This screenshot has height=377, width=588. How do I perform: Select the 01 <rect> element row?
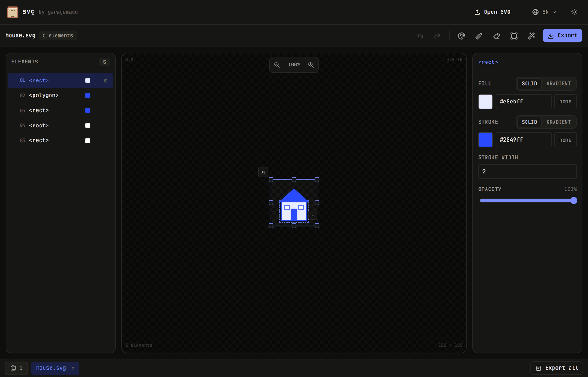pyautogui.click(x=61, y=80)
